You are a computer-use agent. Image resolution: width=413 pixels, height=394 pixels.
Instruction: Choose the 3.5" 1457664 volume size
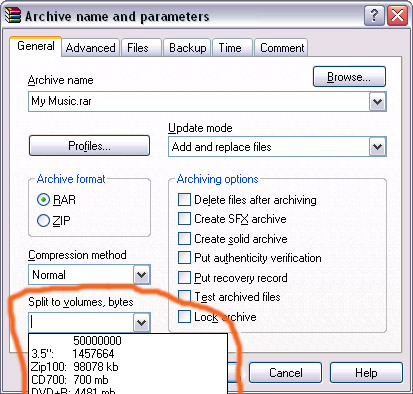128,354
